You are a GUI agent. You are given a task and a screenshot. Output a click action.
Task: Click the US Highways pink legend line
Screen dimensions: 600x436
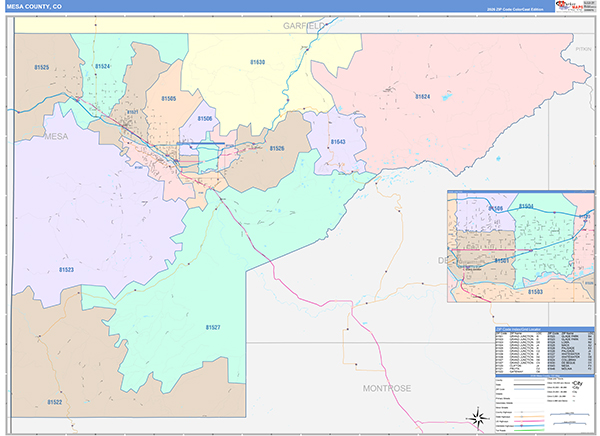coord(530,421)
